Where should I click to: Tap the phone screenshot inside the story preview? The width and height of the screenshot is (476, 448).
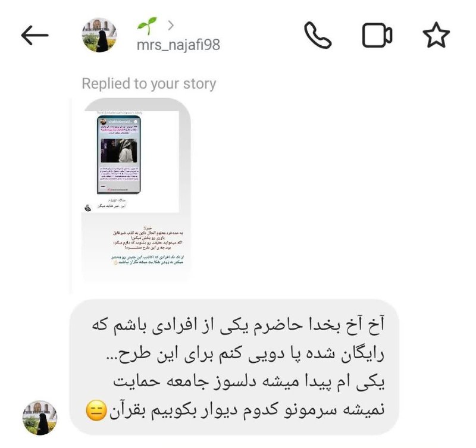pos(118,155)
